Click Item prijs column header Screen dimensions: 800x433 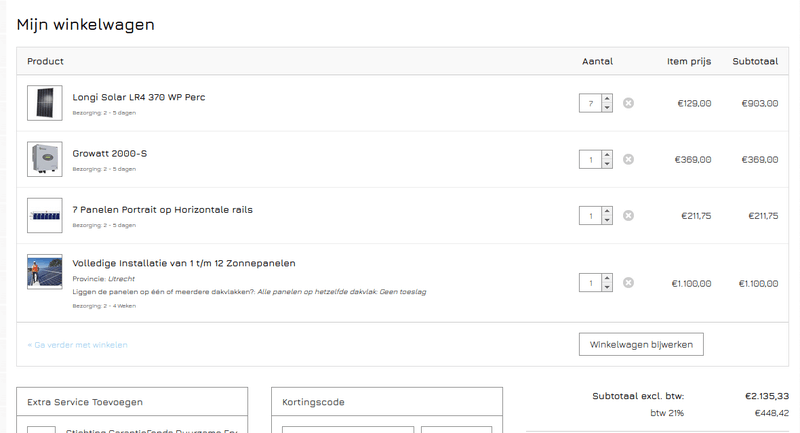coord(689,61)
